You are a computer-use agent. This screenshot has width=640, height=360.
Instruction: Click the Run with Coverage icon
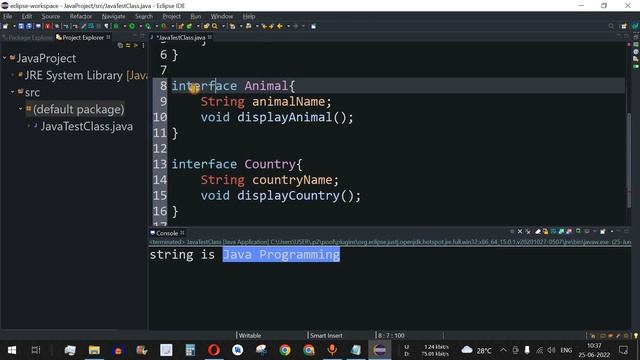148,26
